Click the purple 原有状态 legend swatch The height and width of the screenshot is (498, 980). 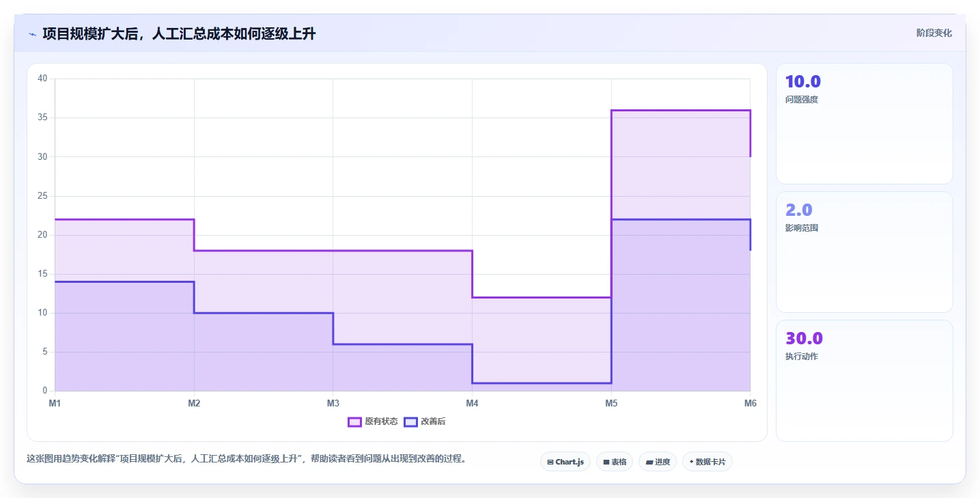354,421
